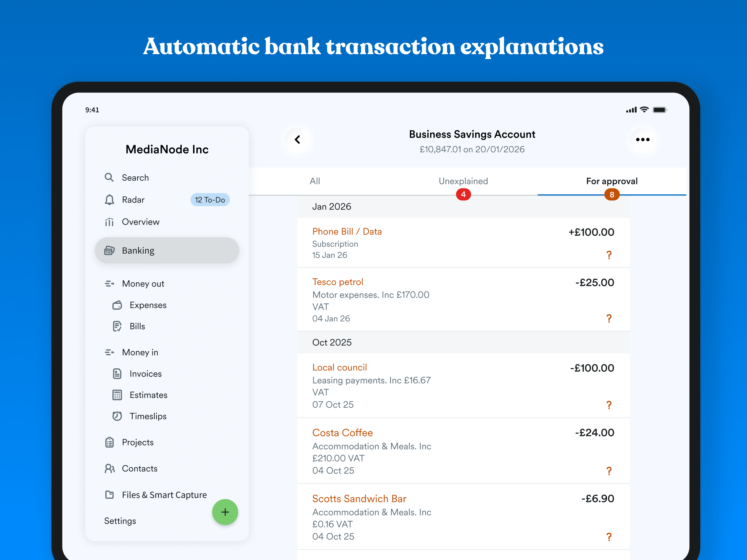747x560 pixels.
Task: Click the £10,847.01 balance text
Action: click(x=440, y=149)
